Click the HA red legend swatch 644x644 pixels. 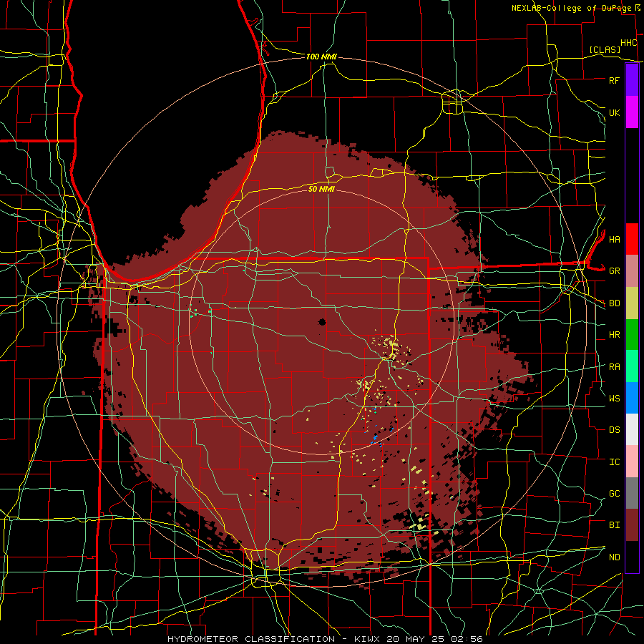pyautogui.click(x=632, y=239)
